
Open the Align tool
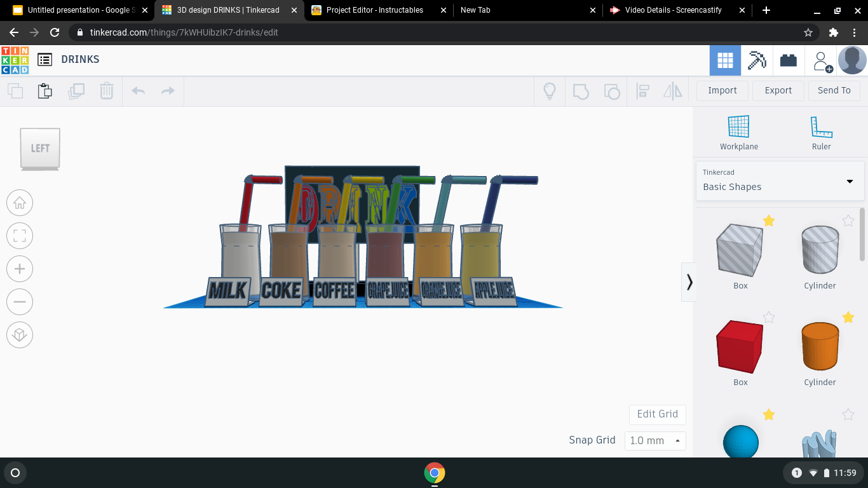[x=642, y=91]
